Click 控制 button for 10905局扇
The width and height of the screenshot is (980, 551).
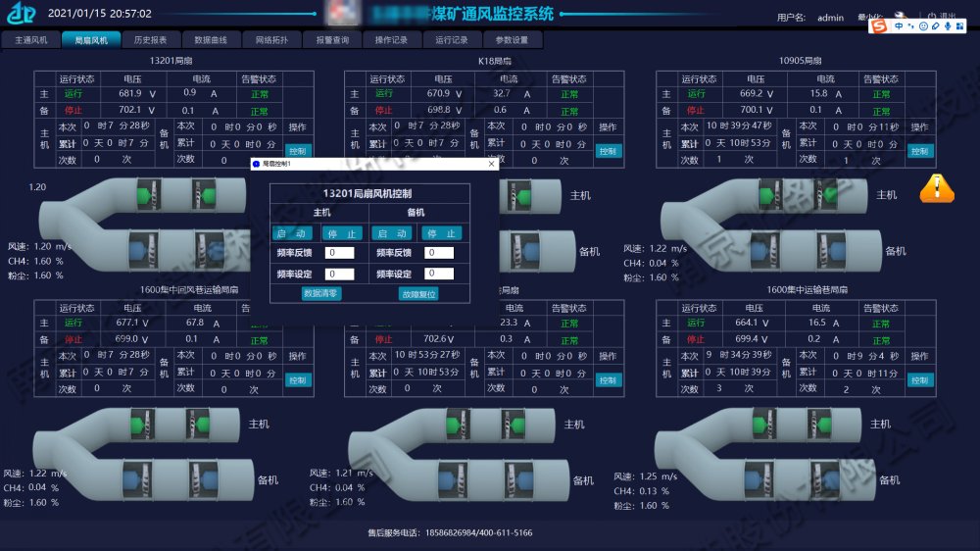[x=919, y=151]
